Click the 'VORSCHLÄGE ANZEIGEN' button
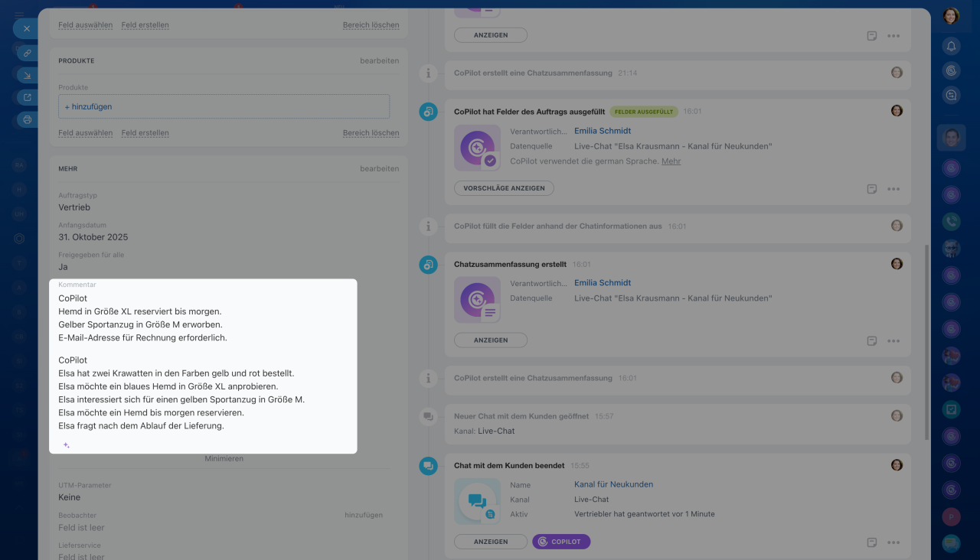Viewport: 980px width, 560px height. [x=504, y=188]
